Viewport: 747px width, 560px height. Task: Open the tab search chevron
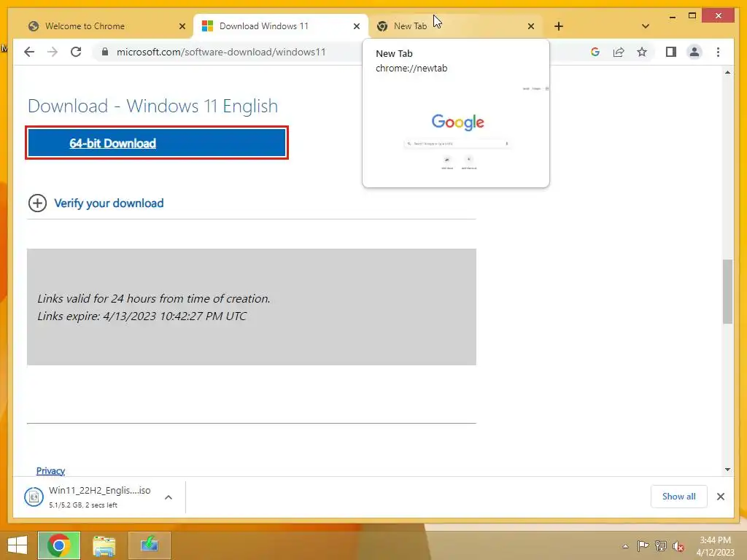coord(645,26)
